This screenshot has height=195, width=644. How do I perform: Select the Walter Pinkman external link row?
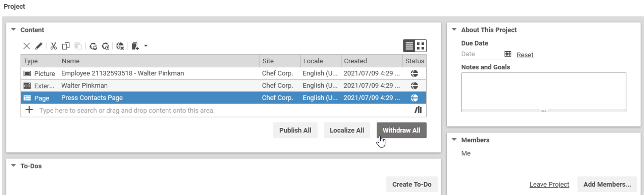pyautogui.click(x=223, y=85)
